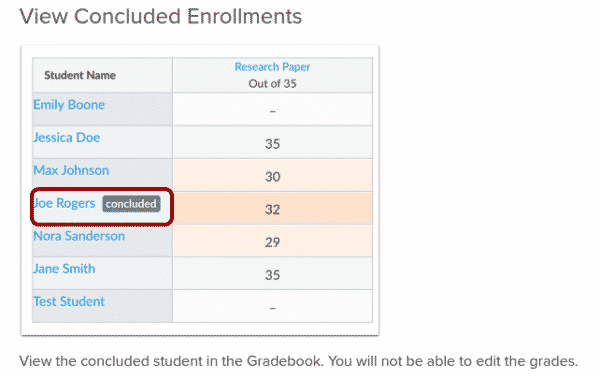Open Emily Boone's student link

point(69,105)
